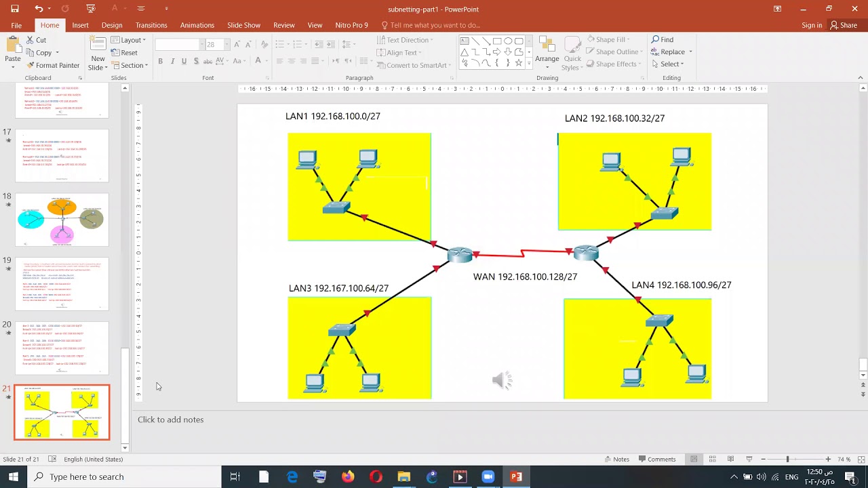868x488 pixels.
Task: Open File Explorer from taskbar
Action: pyautogui.click(x=403, y=477)
